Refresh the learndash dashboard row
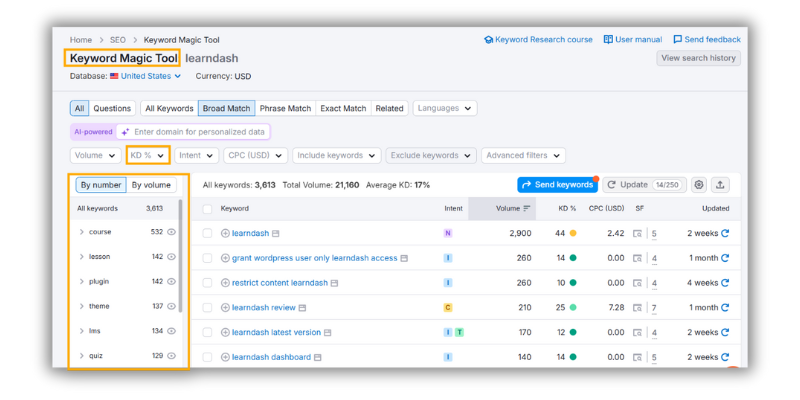 (725, 357)
